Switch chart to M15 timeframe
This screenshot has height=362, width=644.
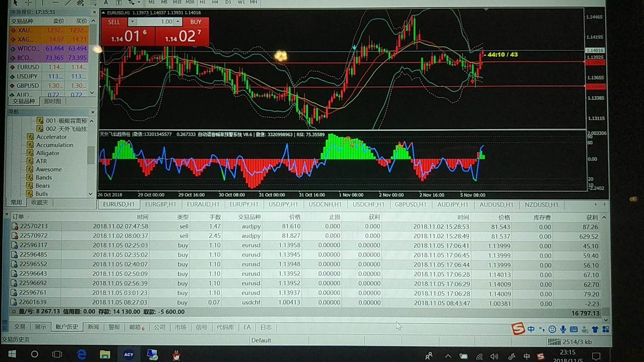tap(177, 2)
